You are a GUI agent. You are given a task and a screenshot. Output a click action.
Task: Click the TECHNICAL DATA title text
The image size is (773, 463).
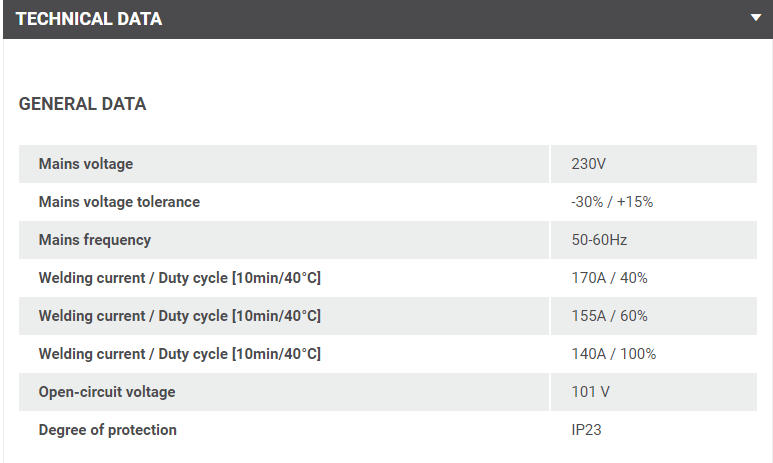pos(89,19)
